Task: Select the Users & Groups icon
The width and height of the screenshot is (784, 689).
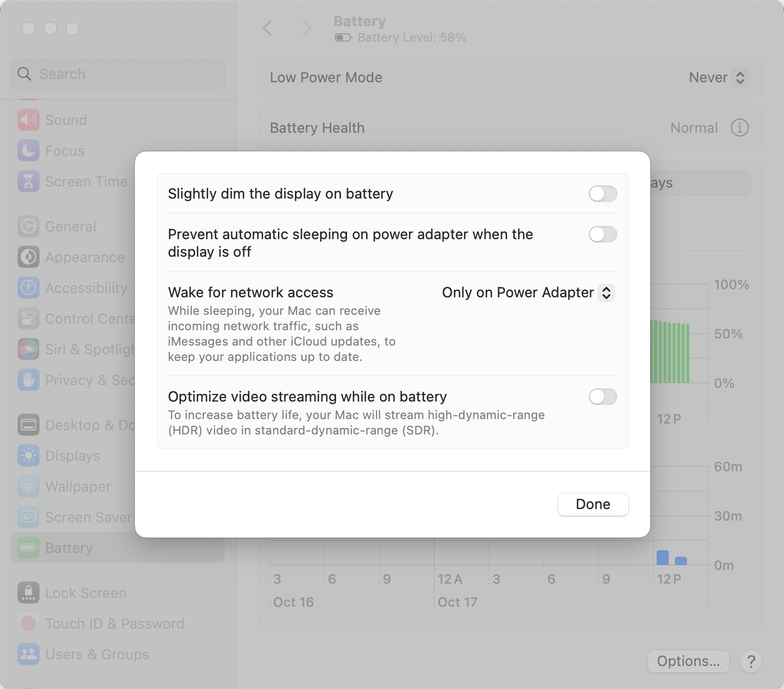Action: 28,654
